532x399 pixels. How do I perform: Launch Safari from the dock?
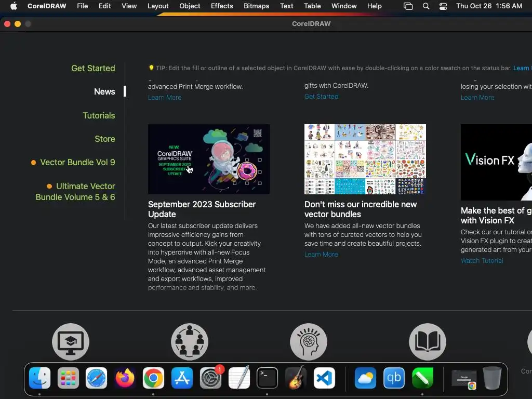96,378
